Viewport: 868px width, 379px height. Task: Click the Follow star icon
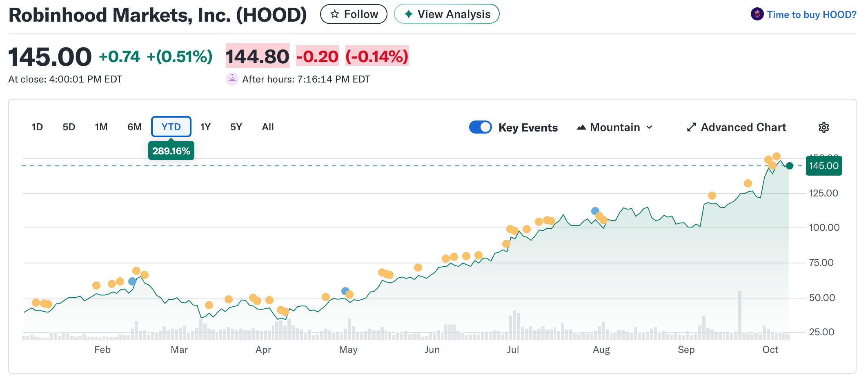(x=335, y=14)
